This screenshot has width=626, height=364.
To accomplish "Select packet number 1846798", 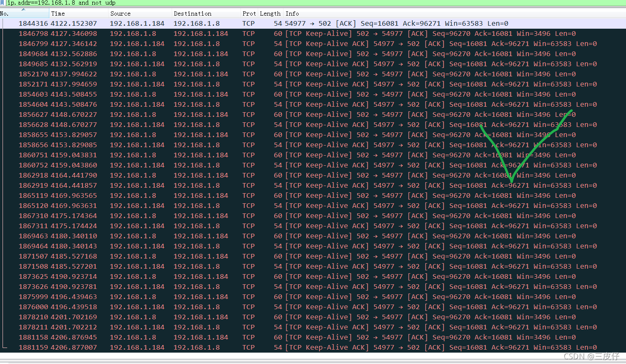I will tap(313, 34).
